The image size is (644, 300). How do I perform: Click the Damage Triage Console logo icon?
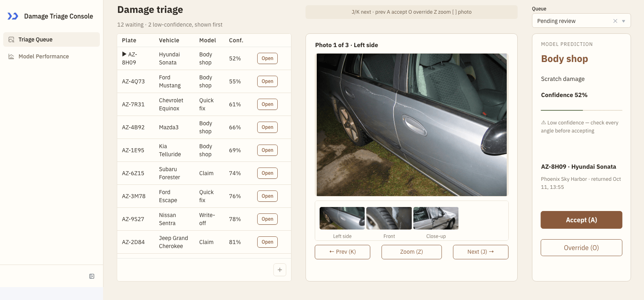13,16
